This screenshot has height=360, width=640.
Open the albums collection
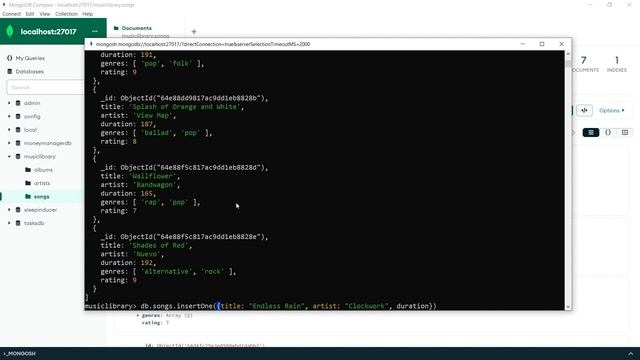[43, 170]
